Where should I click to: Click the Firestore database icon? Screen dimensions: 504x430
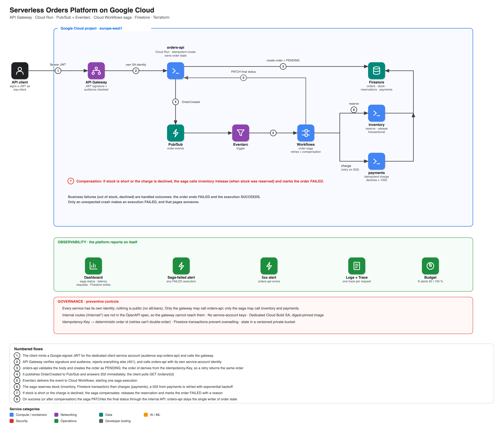[376, 71]
